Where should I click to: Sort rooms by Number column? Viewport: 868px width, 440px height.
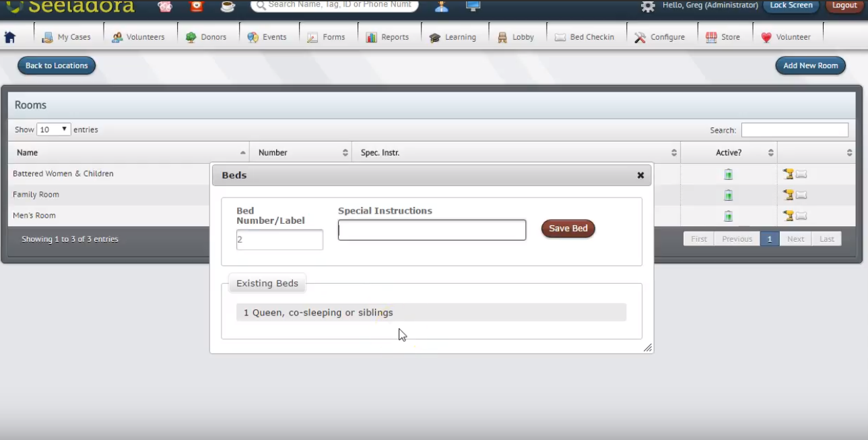(x=301, y=152)
